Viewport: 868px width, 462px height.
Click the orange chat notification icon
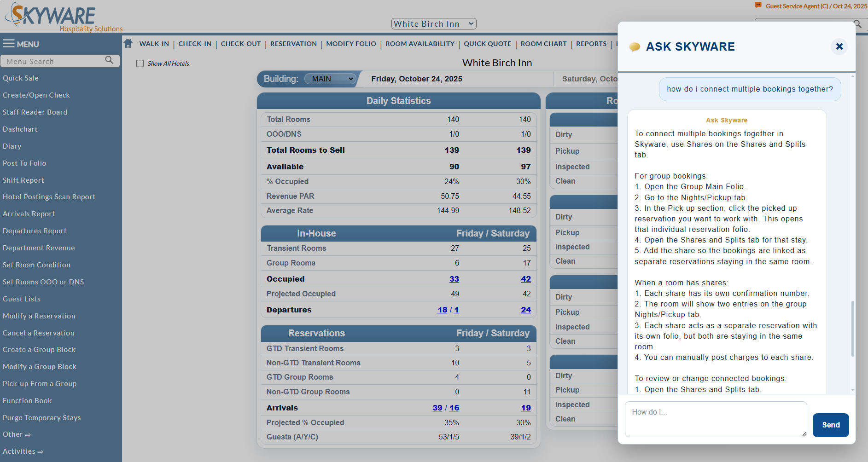(x=758, y=6)
